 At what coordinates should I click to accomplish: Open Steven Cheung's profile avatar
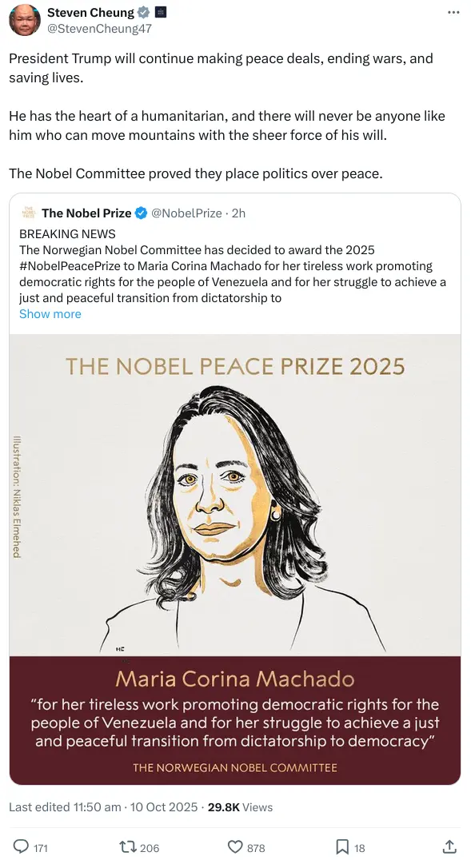[x=24, y=19]
